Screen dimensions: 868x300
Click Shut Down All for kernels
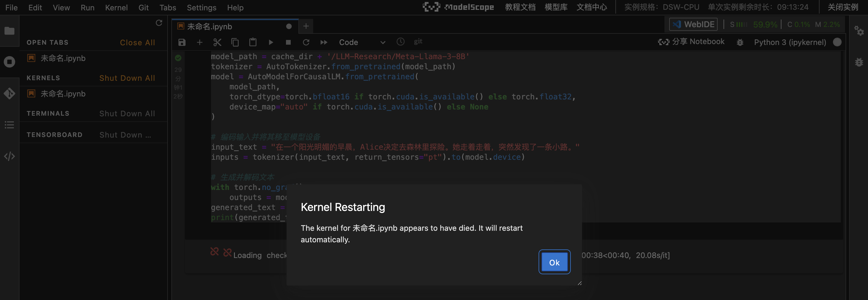click(127, 78)
